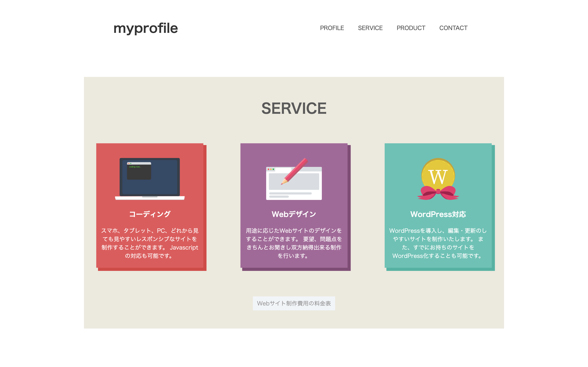Screen dimensions: 588x367
Task: Click the SERVICE section title
Action: [x=294, y=108]
